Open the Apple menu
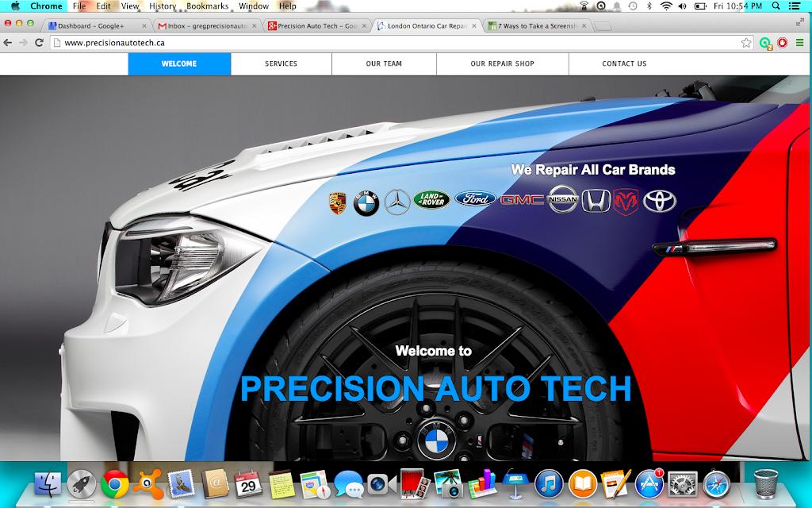The width and height of the screenshot is (812, 508). [x=15, y=6]
